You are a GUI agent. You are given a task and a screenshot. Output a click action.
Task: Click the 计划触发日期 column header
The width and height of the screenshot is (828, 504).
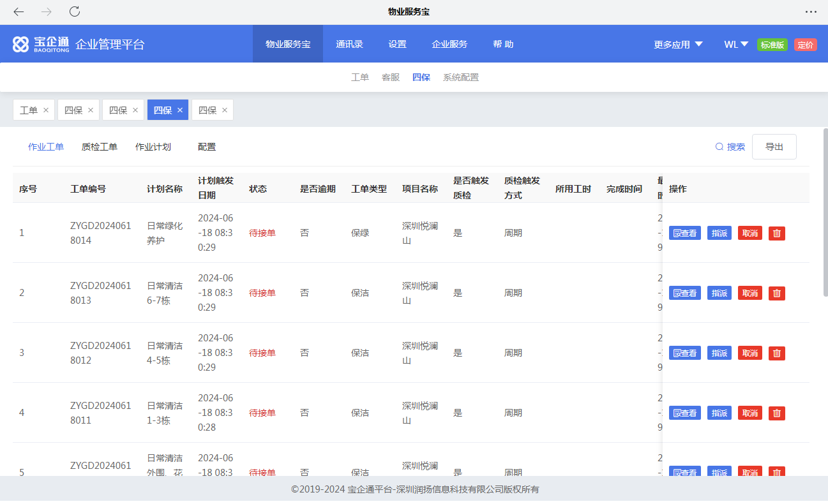tap(216, 188)
